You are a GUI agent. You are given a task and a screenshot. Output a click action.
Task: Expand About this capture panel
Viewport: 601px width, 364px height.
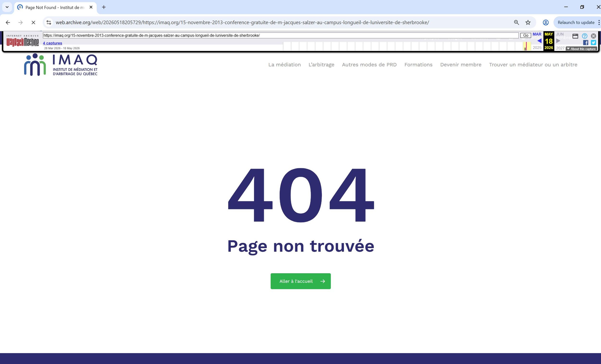tap(582, 49)
